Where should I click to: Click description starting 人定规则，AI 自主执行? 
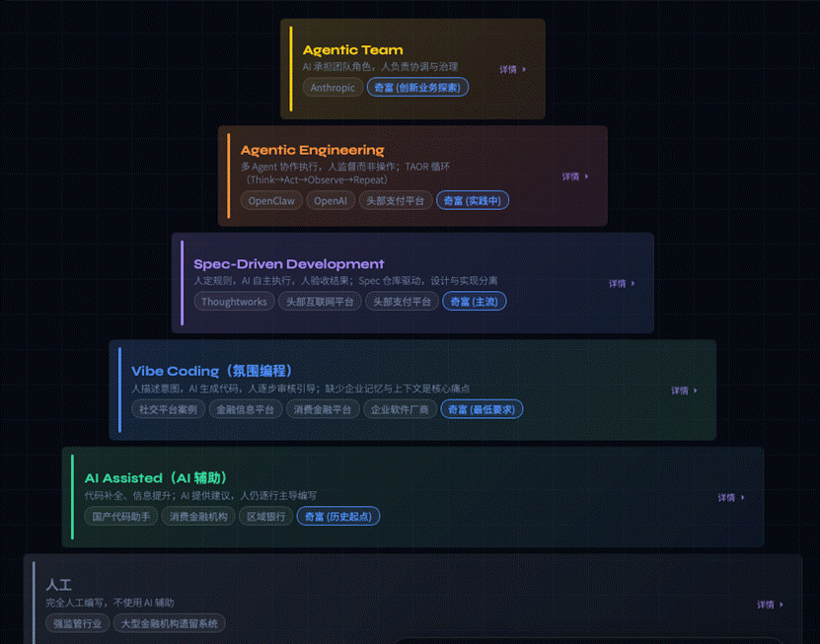[x=345, y=281]
